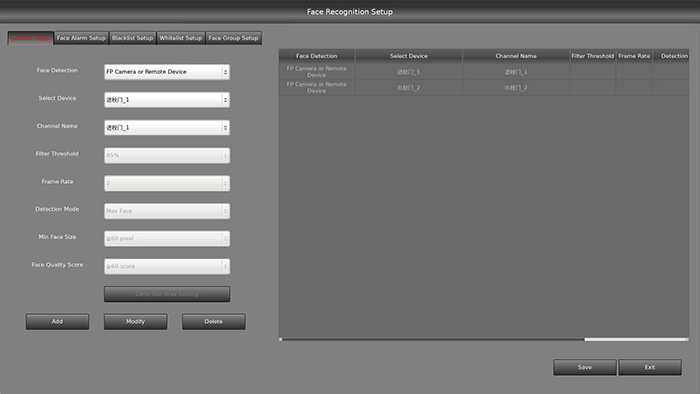Click the Detection Area Setting button
The image size is (700, 394).
tap(167, 294)
